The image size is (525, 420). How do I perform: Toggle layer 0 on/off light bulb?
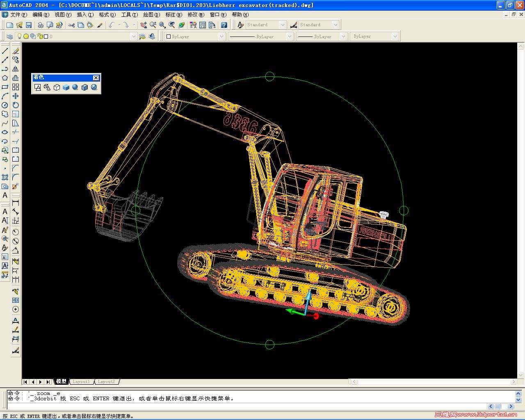tap(19, 37)
